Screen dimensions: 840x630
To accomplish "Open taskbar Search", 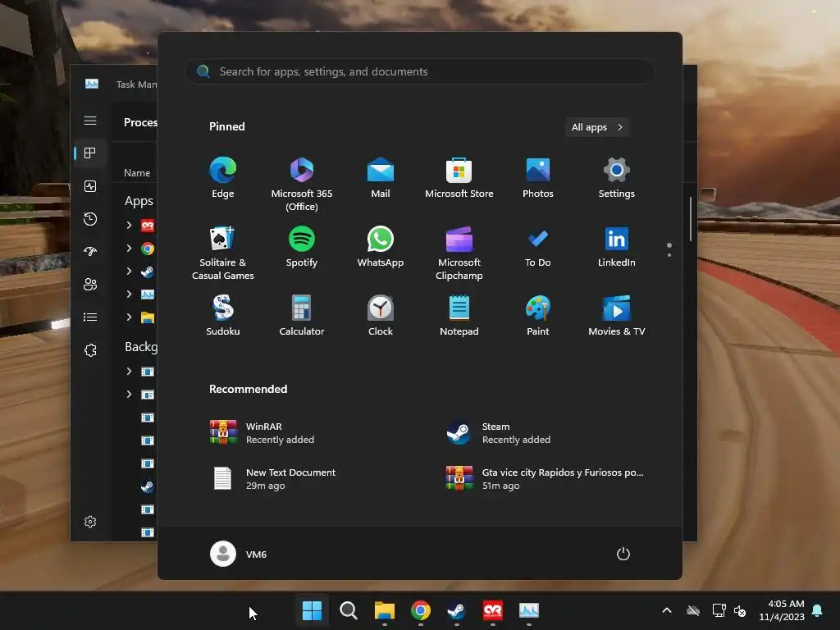I will (x=348, y=610).
